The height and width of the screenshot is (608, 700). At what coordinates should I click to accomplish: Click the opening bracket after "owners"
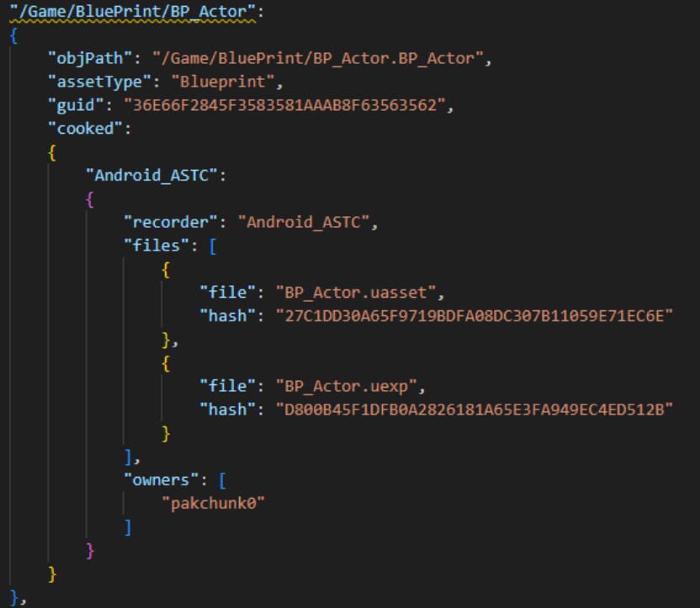click(x=221, y=480)
